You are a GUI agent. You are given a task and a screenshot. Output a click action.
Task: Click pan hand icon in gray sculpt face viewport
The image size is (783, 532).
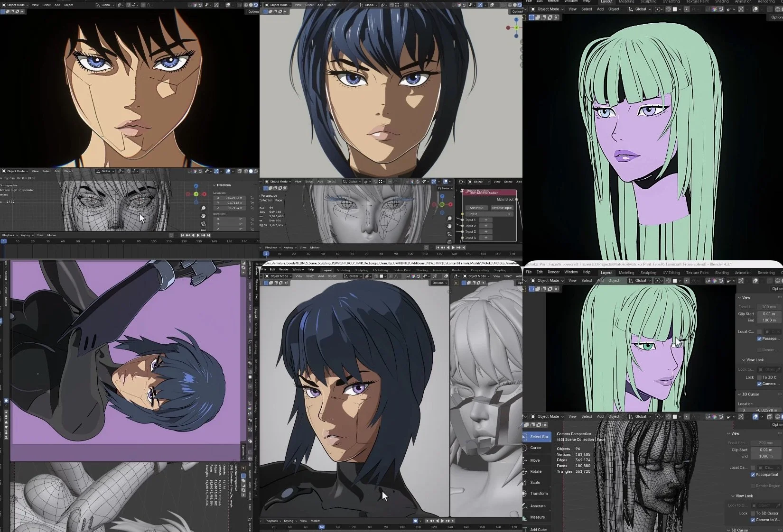(x=449, y=226)
